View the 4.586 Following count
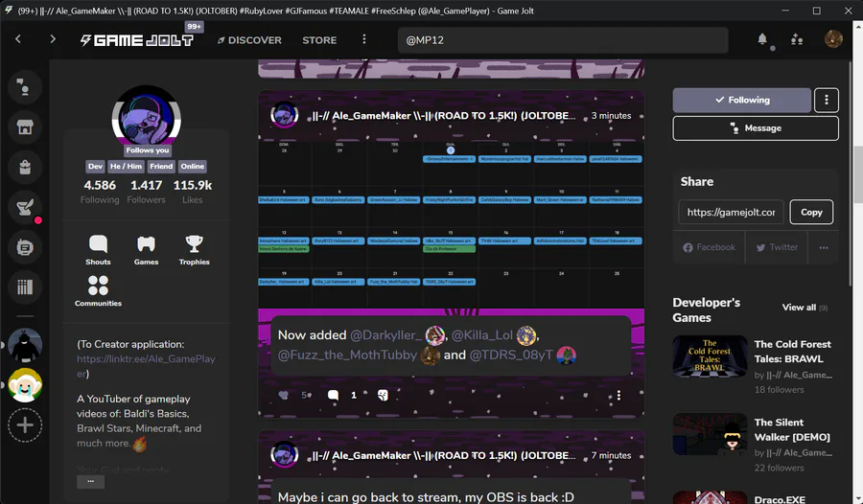The height and width of the screenshot is (504, 863). (100, 192)
